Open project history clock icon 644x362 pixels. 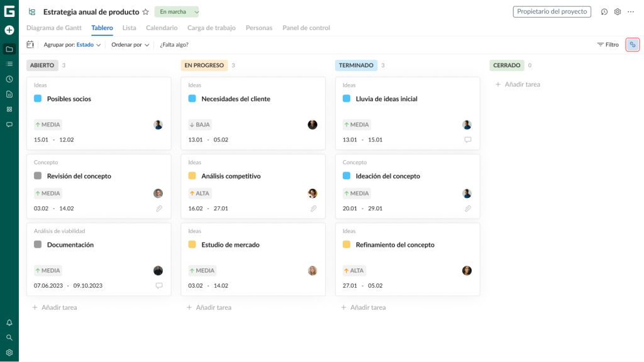pos(604,12)
